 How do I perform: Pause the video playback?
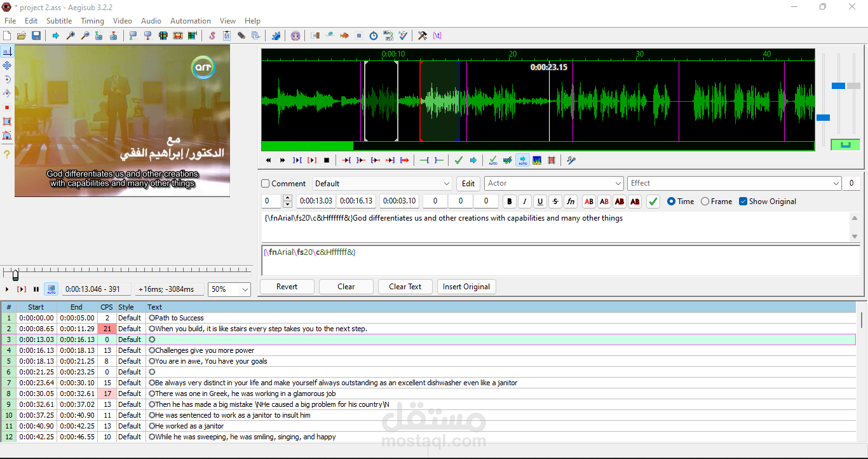coord(36,289)
